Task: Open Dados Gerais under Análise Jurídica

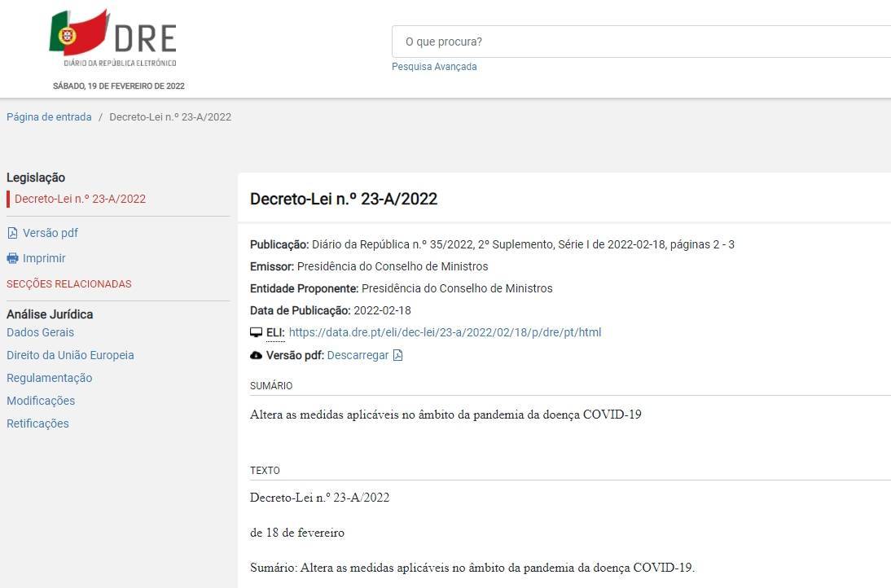Action: [x=40, y=332]
